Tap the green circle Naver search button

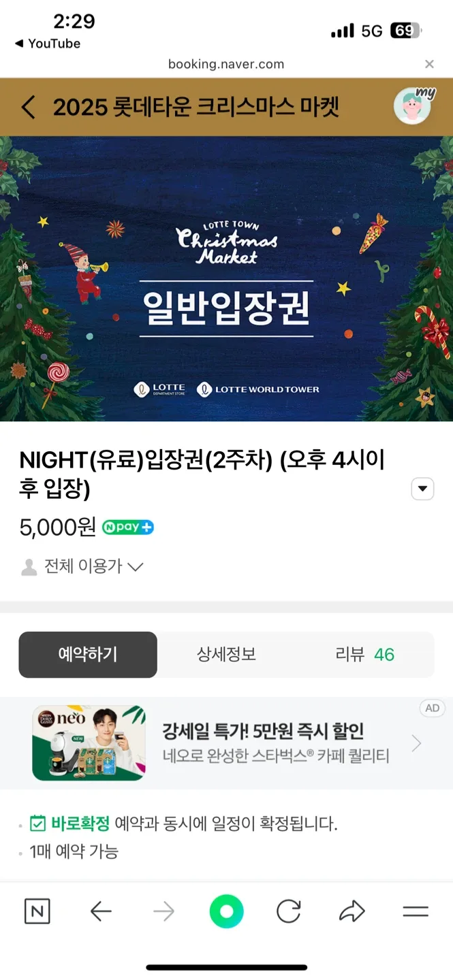pos(227,911)
